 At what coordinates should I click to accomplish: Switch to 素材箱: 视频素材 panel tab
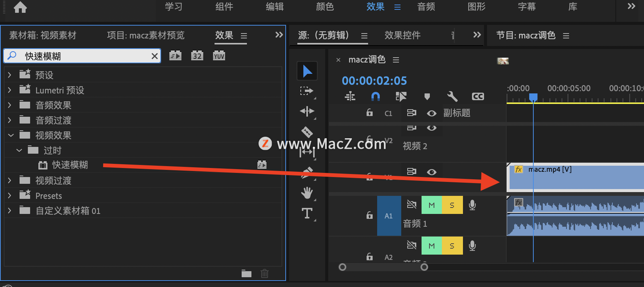click(43, 35)
